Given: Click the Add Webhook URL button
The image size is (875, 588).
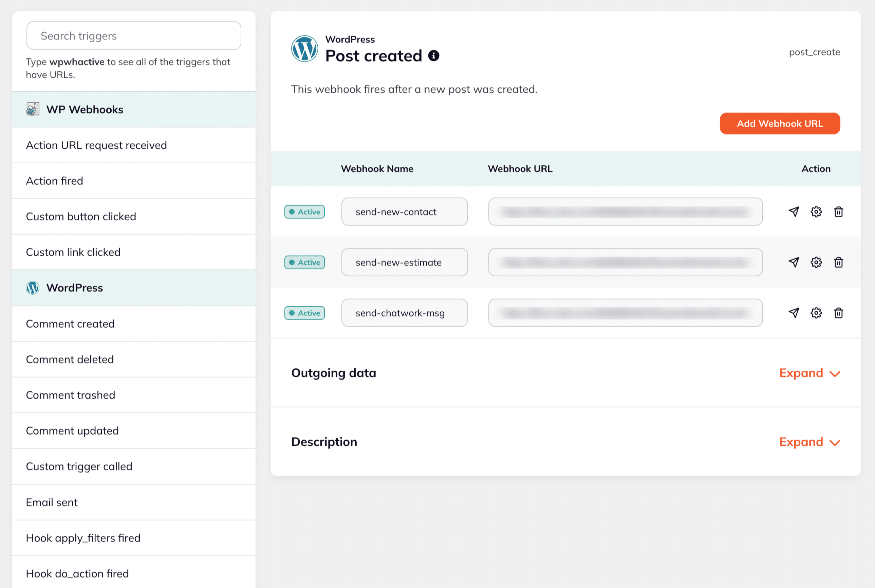Looking at the screenshot, I should [779, 123].
